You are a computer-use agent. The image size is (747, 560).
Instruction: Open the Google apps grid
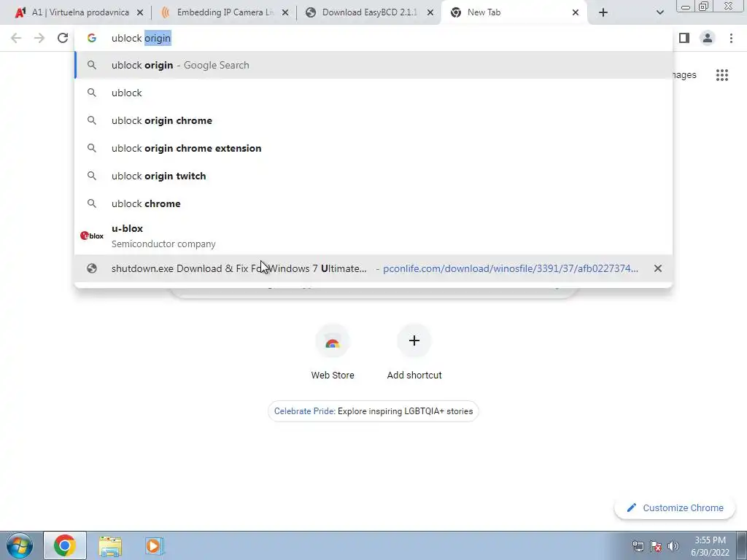[722, 75]
